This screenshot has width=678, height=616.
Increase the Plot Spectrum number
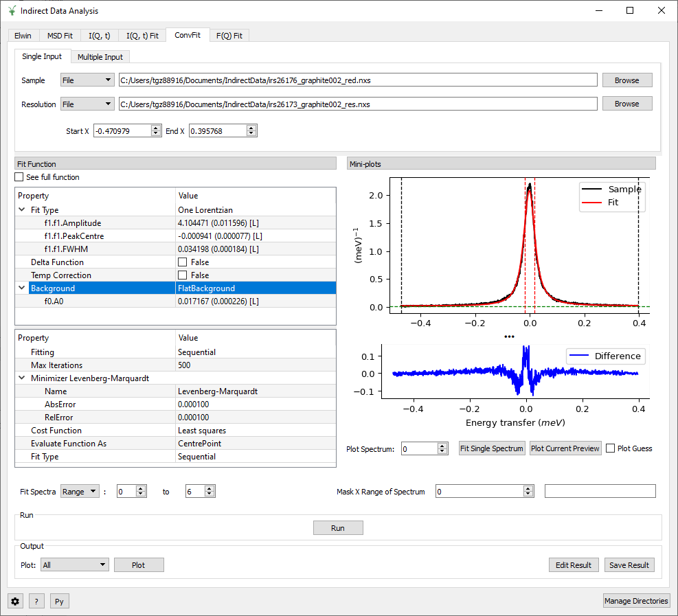pyautogui.click(x=442, y=446)
